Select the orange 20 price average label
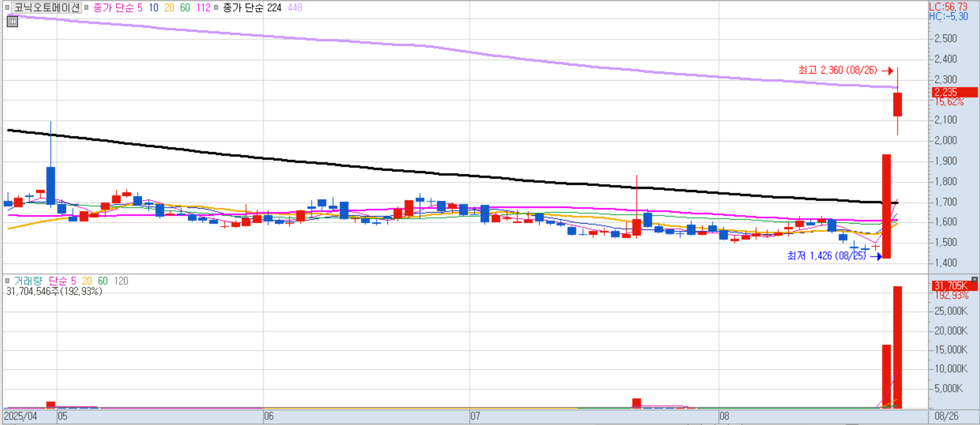 tap(169, 8)
